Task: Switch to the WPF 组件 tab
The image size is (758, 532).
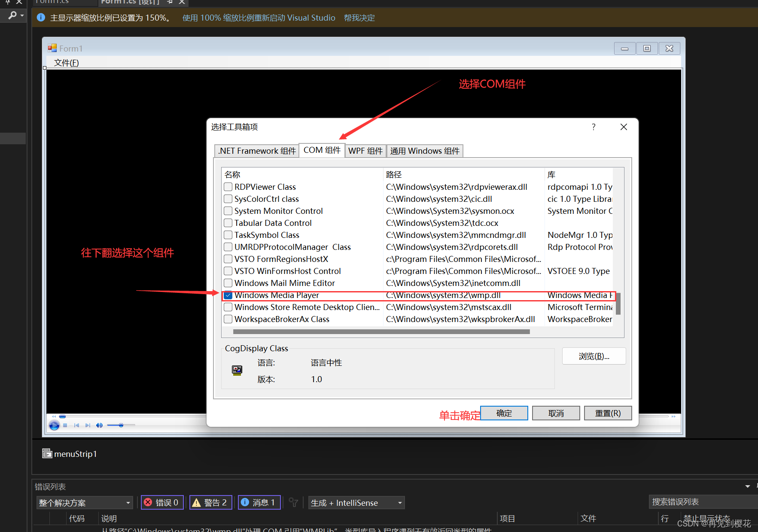Action: (365, 151)
